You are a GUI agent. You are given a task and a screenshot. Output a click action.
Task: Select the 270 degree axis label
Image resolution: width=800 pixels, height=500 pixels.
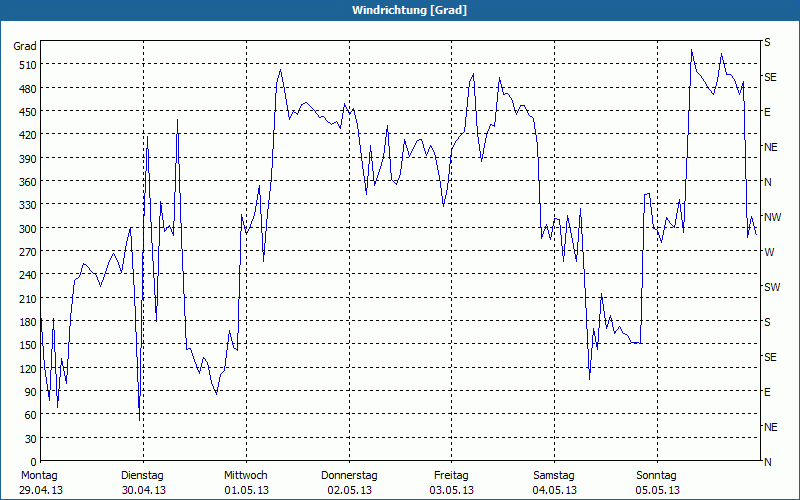pos(29,252)
